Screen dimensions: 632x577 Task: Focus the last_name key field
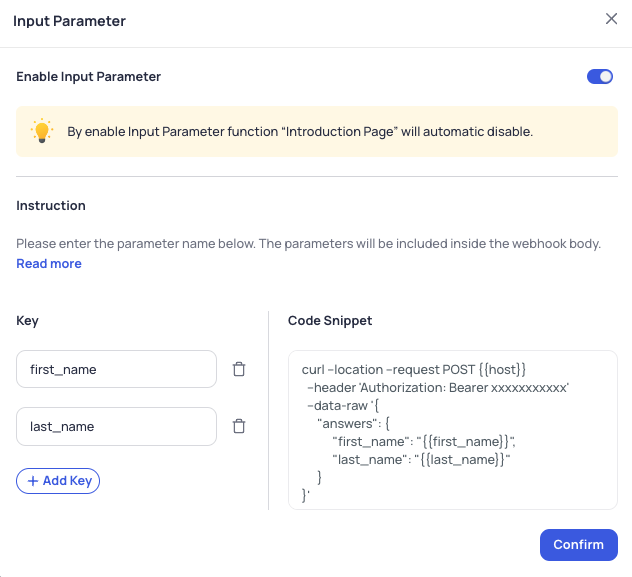[x=116, y=426]
